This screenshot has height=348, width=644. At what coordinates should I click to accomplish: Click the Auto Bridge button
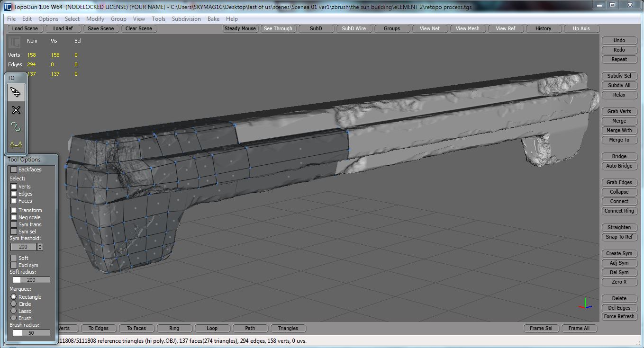619,166
